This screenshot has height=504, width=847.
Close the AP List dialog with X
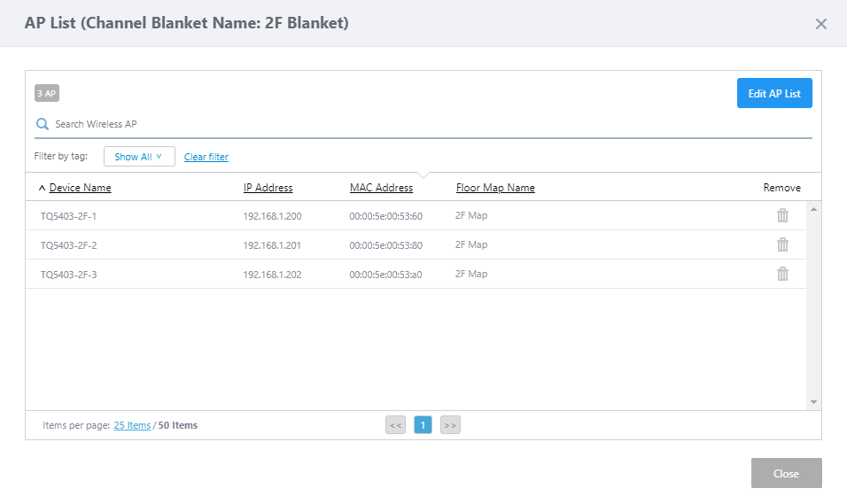pos(820,24)
